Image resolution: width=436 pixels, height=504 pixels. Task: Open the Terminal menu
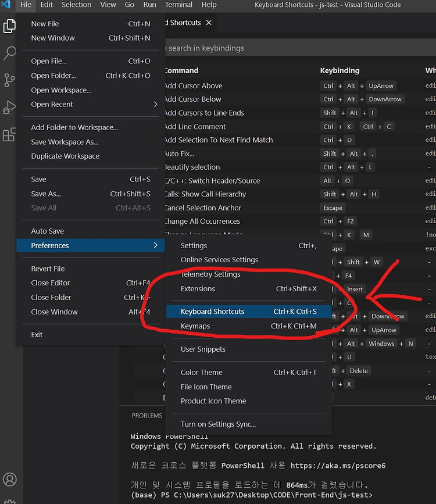coord(178,5)
